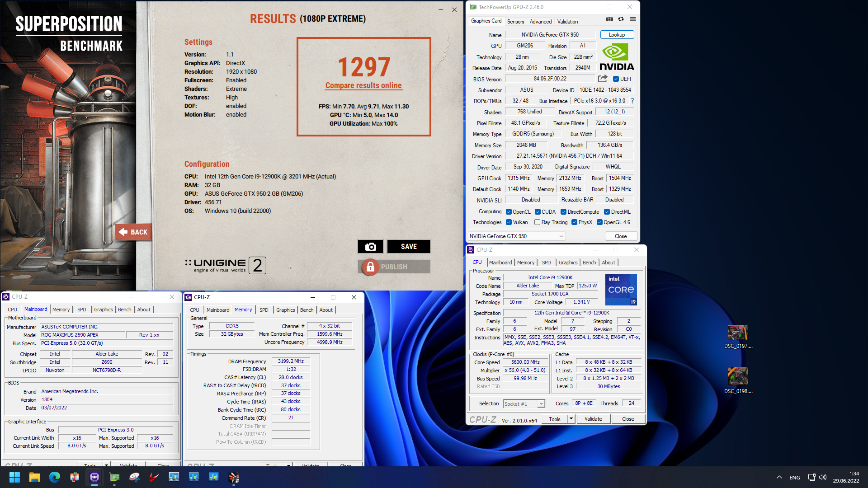Toggle the UEFI checkbox
868x488 pixels.
click(616, 79)
